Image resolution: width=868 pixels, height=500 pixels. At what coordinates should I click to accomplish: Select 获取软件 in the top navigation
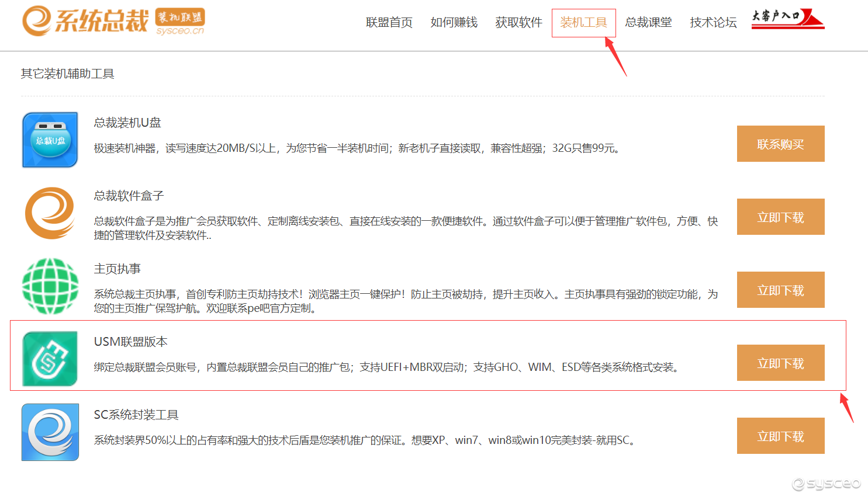coord(518,23)
